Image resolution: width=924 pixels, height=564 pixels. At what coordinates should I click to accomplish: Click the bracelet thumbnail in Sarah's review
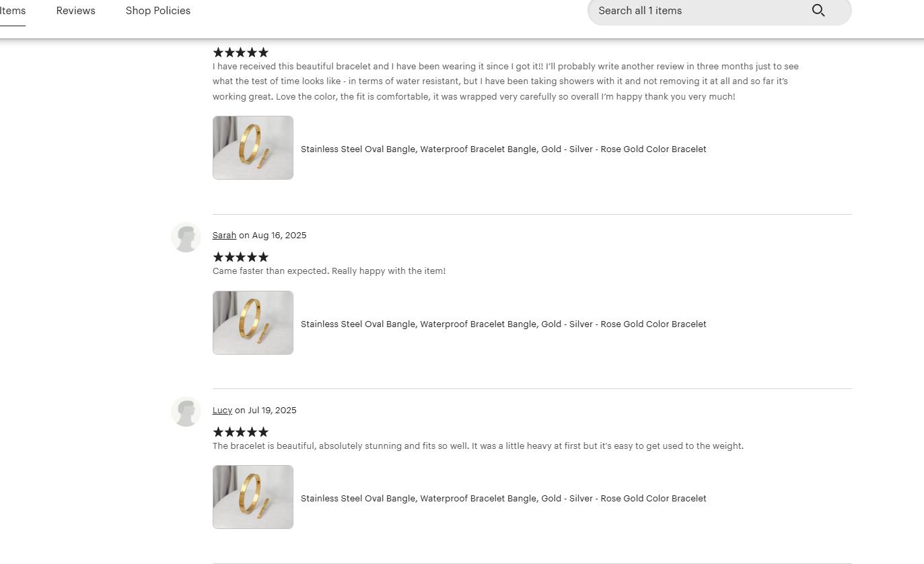[x=252, y=322]
